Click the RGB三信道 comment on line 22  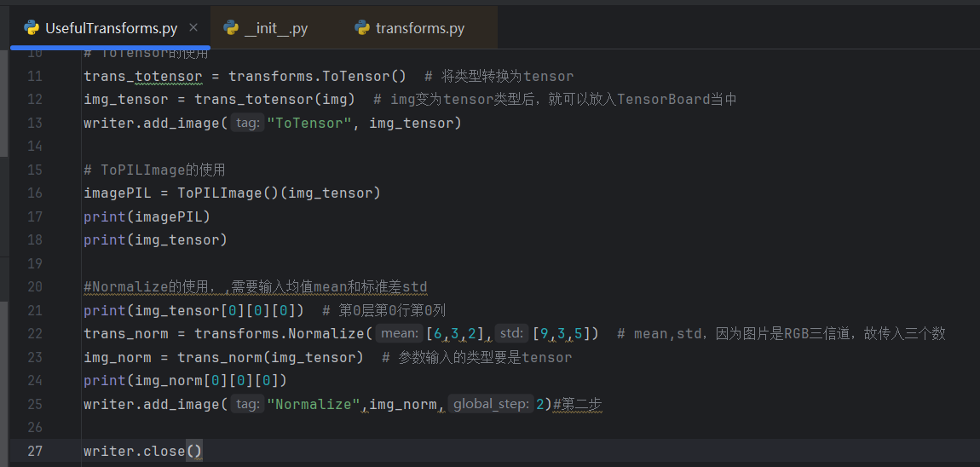781,334
